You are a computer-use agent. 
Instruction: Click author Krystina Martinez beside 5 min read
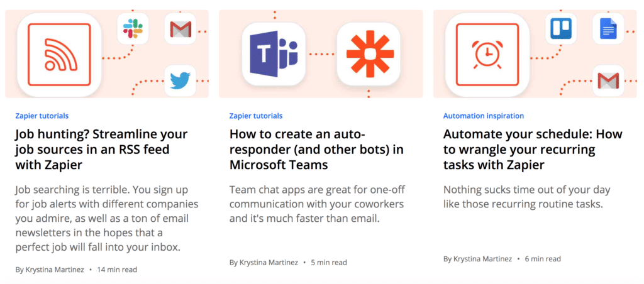pyautogui.click(x=269, y=262)
